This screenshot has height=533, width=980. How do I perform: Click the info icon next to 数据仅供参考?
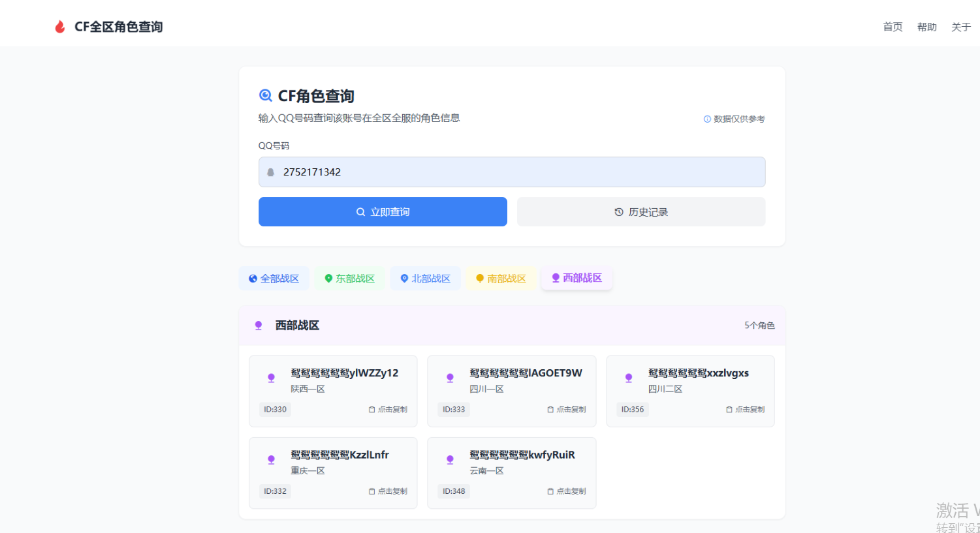click(707, 119)
